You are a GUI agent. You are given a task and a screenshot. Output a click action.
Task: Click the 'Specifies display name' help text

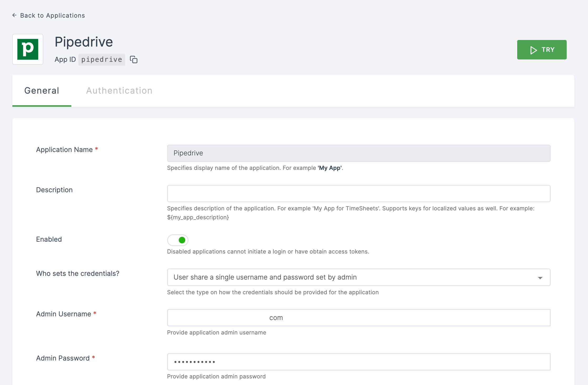[x=255, y=168]
